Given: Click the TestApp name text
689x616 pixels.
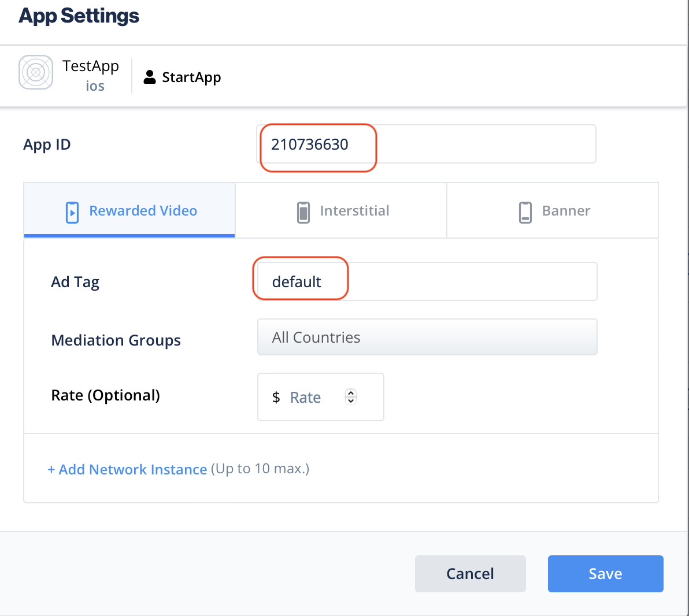Looking at the screenshot, I should pyautogui.click(x=91, y=66).
